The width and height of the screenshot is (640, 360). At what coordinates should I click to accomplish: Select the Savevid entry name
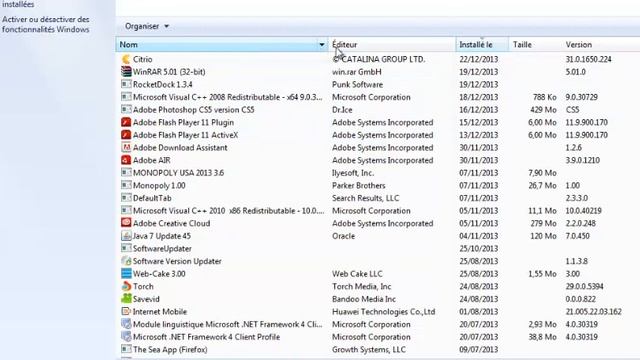click(146, 299)
